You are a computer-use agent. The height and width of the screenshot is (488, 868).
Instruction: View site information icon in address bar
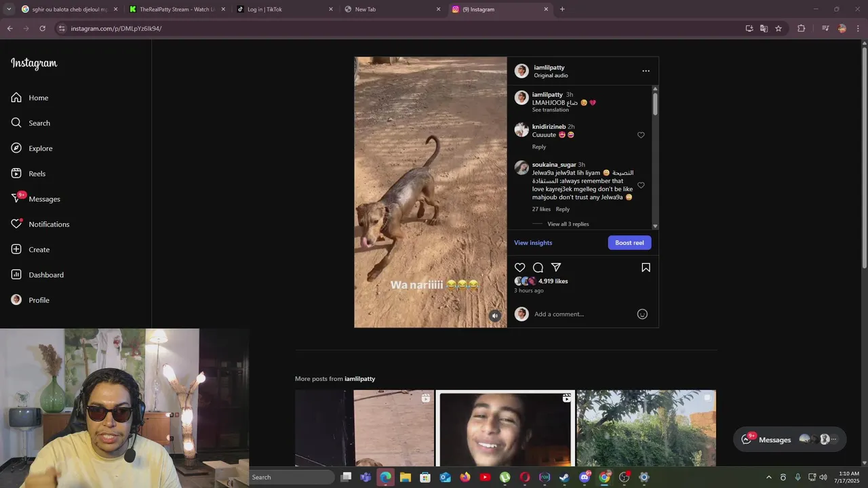[62, 28]
